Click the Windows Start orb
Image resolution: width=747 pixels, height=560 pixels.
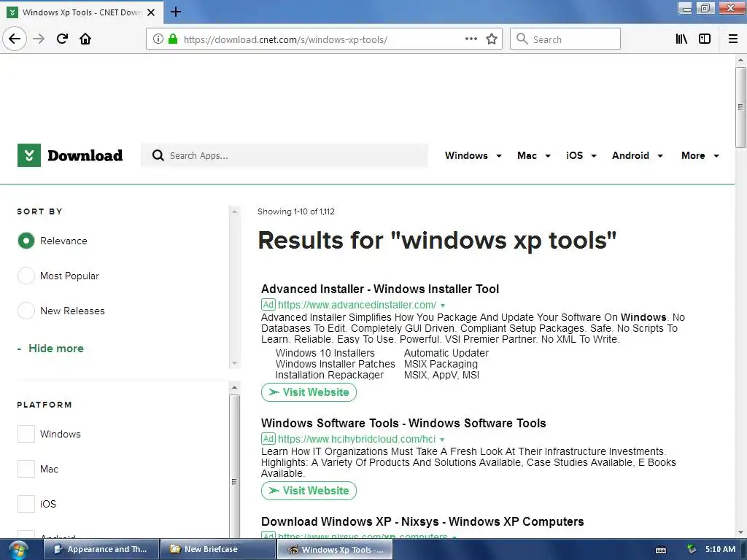tap(18, 550)
